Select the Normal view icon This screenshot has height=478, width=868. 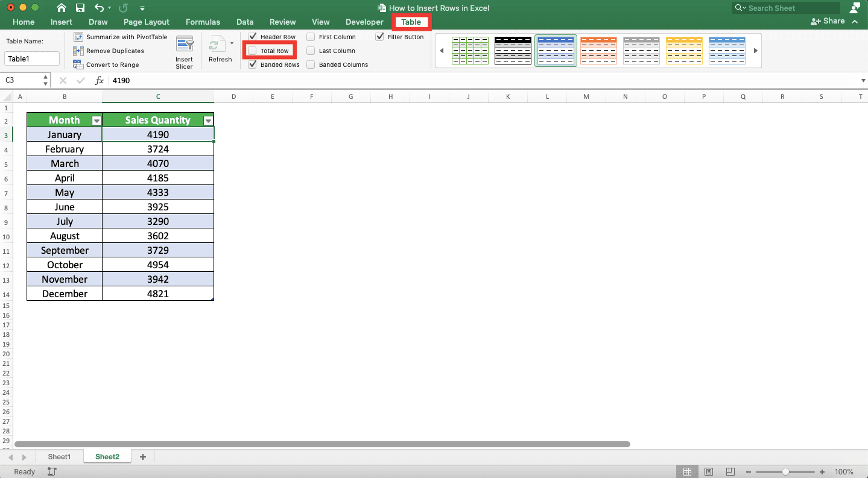687,471
